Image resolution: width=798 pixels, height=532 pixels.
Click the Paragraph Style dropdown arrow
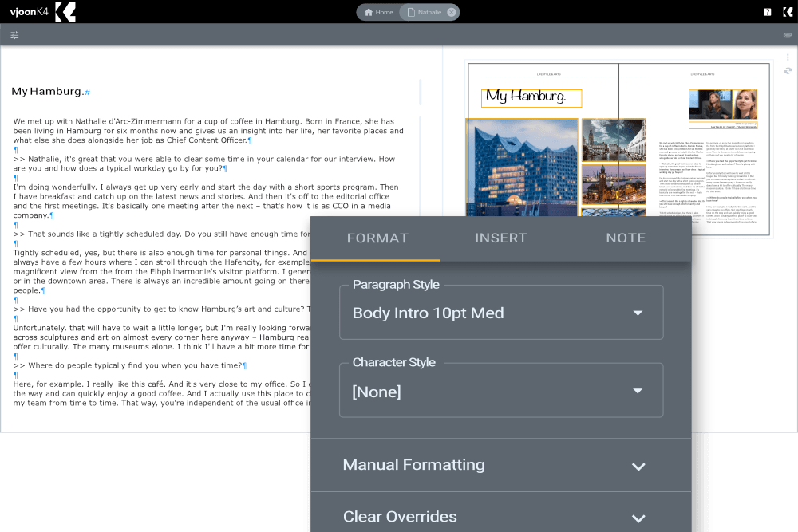tap(638, 313)
